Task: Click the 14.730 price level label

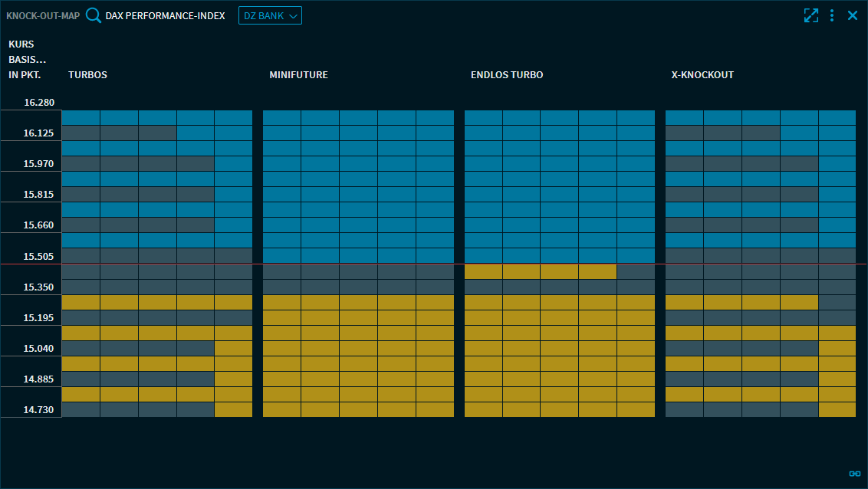Action: [x=39, y=410]
